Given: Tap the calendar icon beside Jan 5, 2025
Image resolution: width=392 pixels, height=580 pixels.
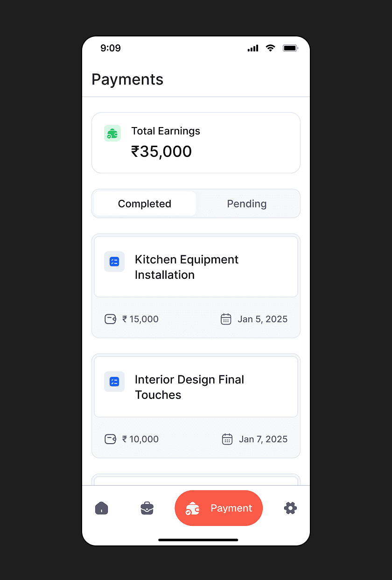Looking at the screenshot, I should pos(226,319).
